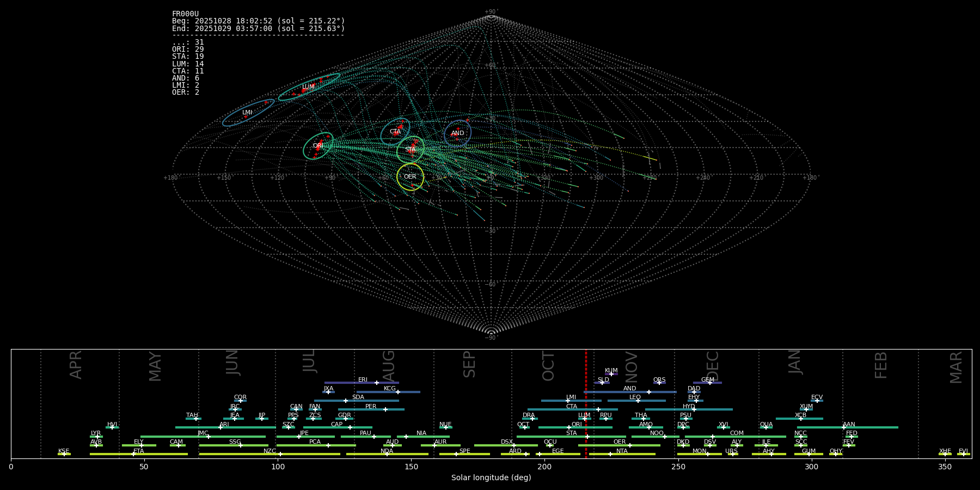
Task: Click the LUM radiant ellipse label on sky map
Action: [308, 87]
